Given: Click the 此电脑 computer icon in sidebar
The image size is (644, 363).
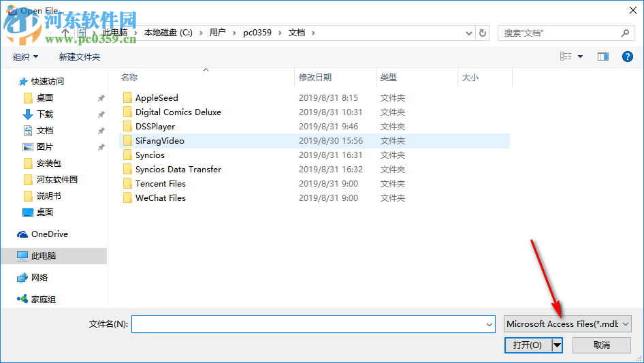Looking at the screenshot, I should point(22,256).
